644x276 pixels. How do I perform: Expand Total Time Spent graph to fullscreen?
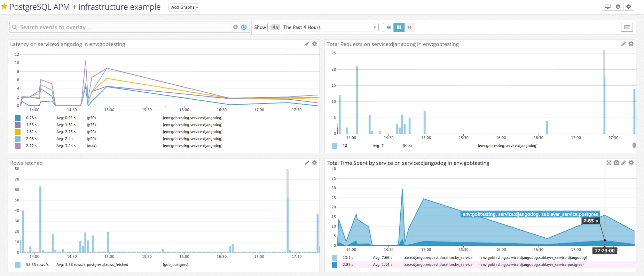pos(609,163)
